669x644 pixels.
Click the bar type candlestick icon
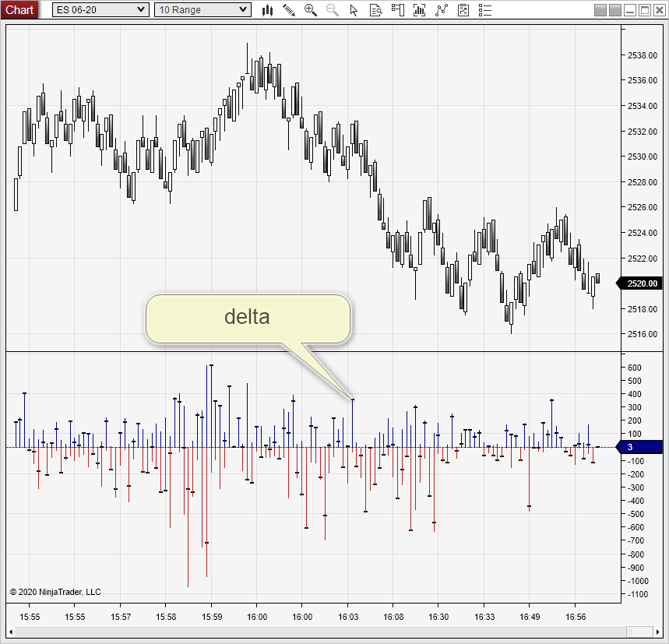pos(267,10)
